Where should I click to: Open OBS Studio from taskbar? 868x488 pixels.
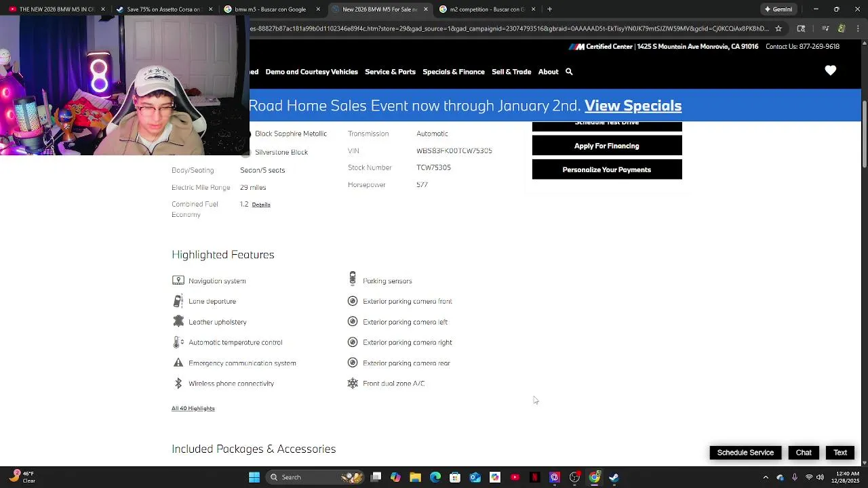574,477
